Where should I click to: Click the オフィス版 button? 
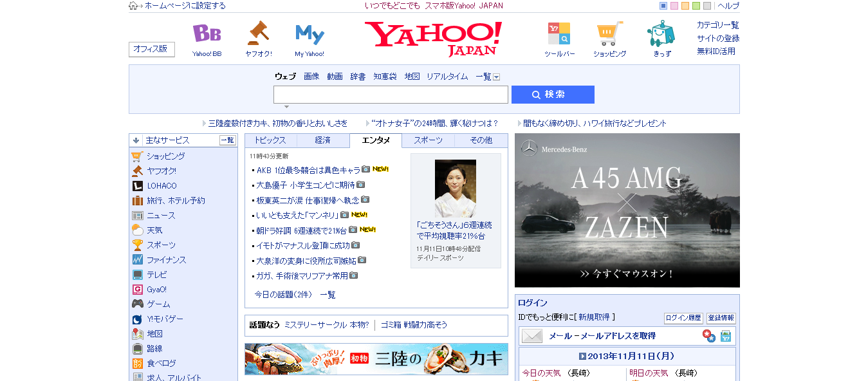pos(152,49)
